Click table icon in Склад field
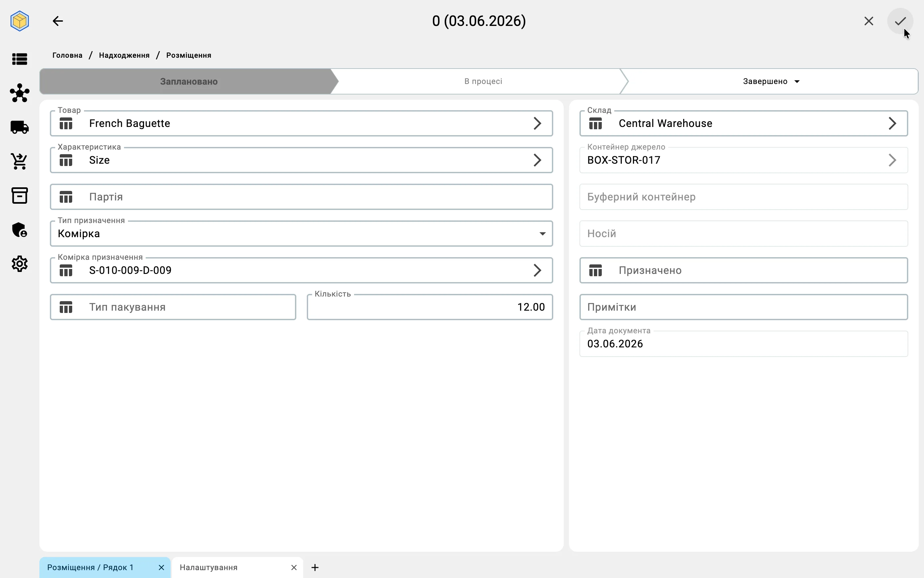The width and height of the screenshot is (924, 578). [596, 123]
